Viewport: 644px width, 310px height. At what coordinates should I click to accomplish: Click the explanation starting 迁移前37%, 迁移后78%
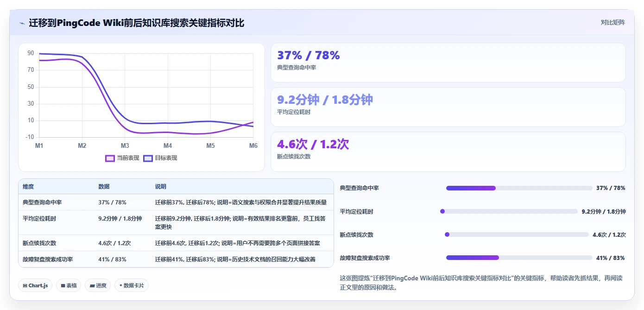pos(241,202)
